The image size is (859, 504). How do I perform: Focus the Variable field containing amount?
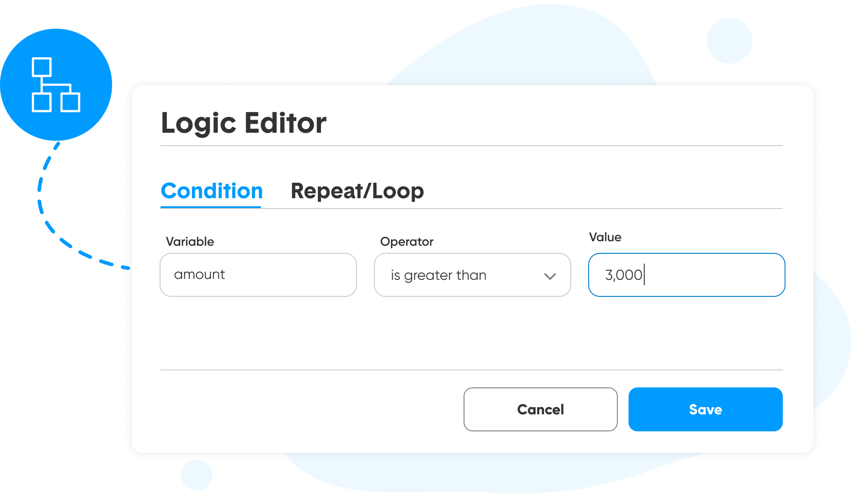pos(258,275)
